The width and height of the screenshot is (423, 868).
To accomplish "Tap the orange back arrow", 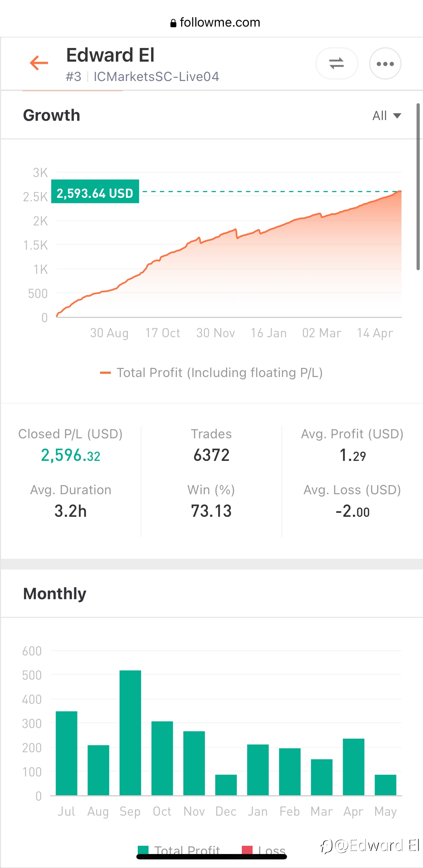I will point(39,63).
